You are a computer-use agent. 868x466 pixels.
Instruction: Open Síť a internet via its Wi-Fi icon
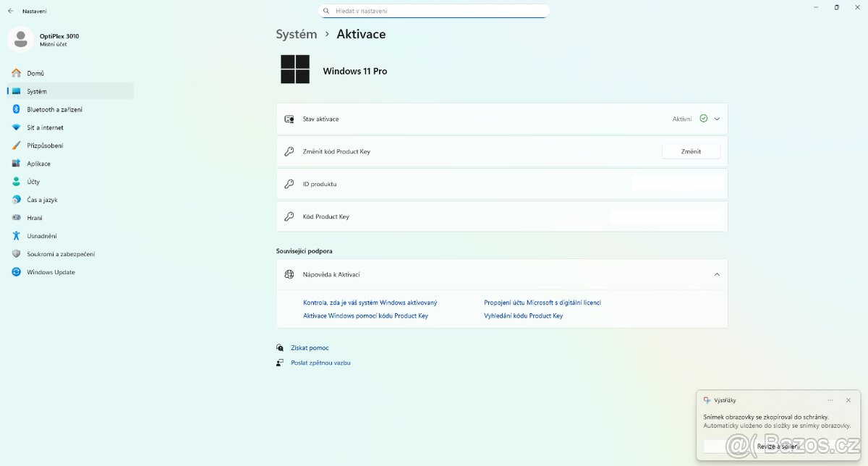[x=16, y=127]
